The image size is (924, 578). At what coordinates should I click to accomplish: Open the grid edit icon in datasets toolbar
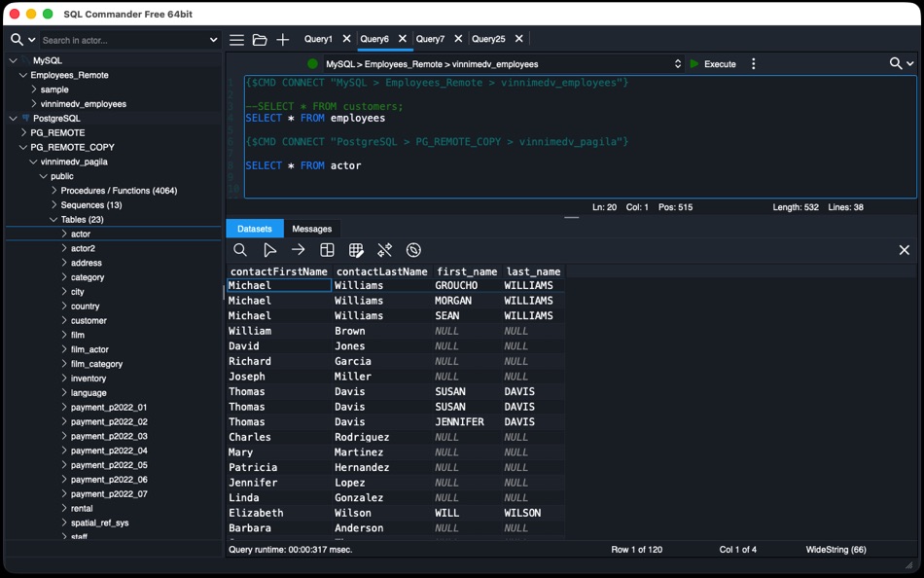pos(356,250)
